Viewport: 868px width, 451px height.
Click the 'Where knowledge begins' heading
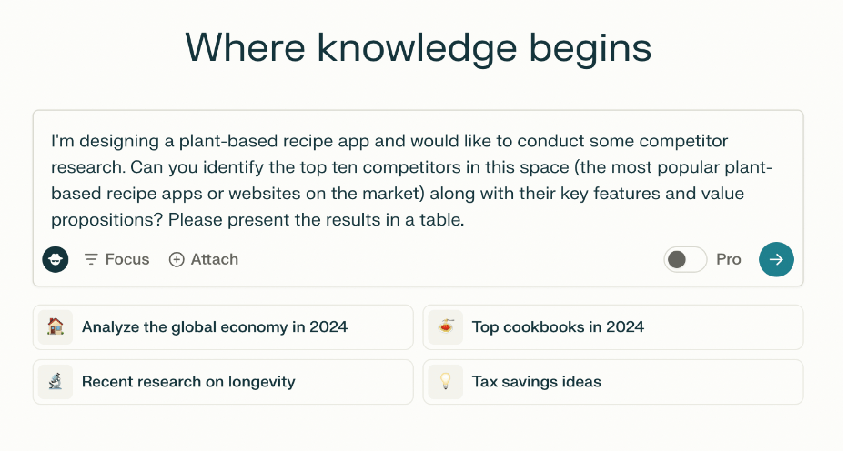[x=418, y=47]
